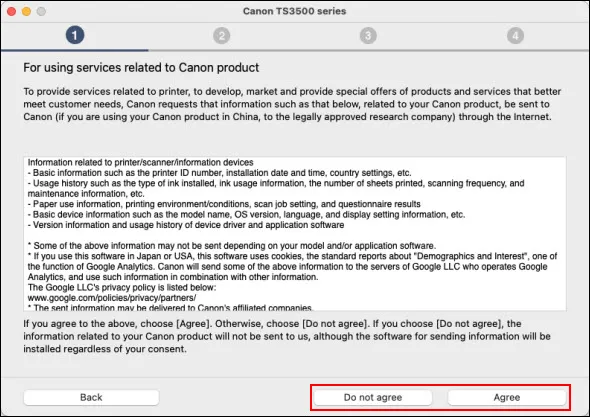The width and height of the screenshot is (590, 417).
Task: Click the line starting 'Basic device information such as the model name'
Action: click(x=246, y=215)
